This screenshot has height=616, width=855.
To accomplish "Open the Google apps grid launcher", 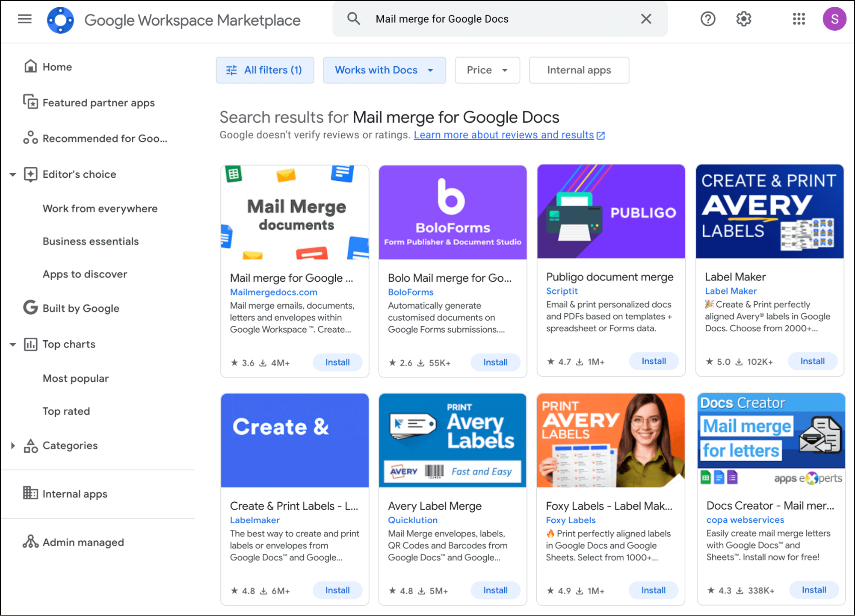I will pos(798,19).
